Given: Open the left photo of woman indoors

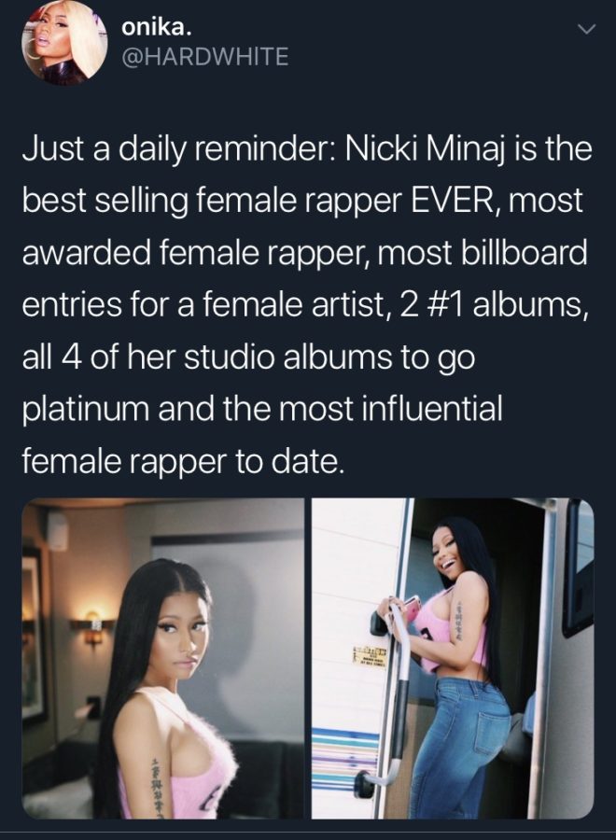Looking at the screenshot, I should pyautogui.click(x=162, y=658).
